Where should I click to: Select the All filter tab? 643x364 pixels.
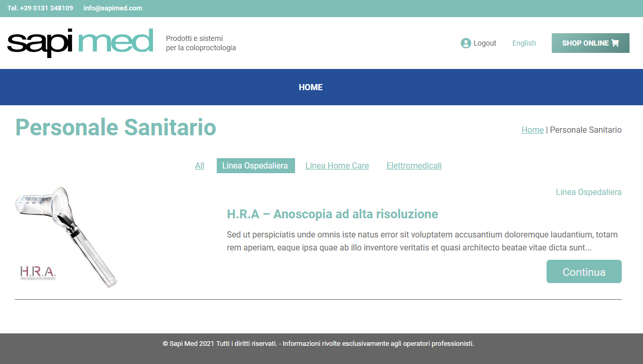200,166
